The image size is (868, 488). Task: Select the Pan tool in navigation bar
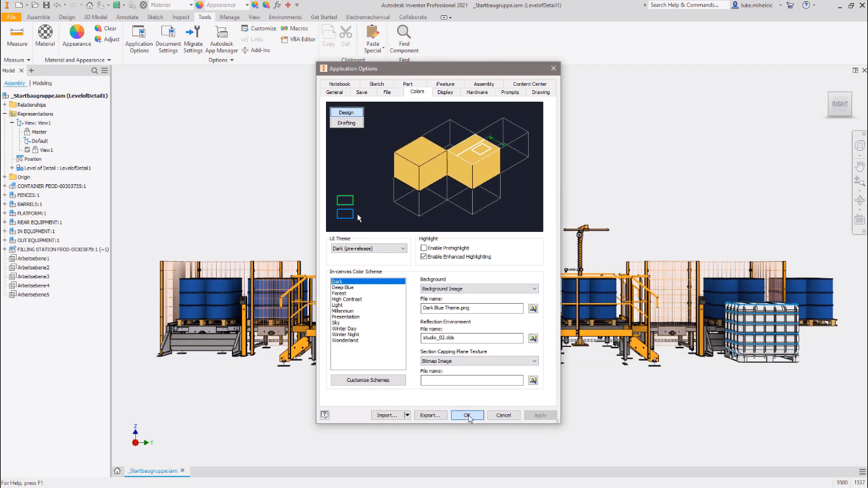click(860, 166)
